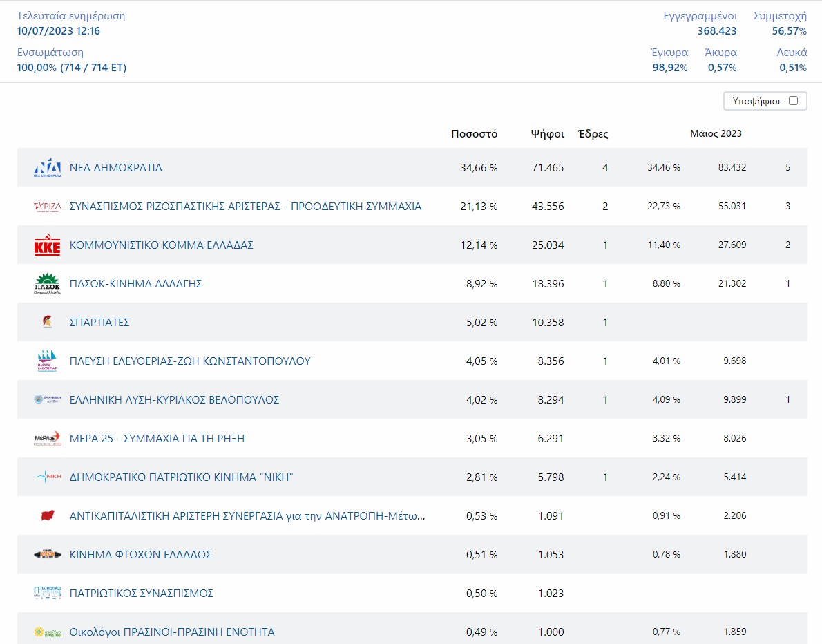822x644 pixels.
Task: Open the ΠΑΣΟΚ-ΚΙΝΗΜΑ ΑΛΛΑΓΗΣ link
Action: 136,284
